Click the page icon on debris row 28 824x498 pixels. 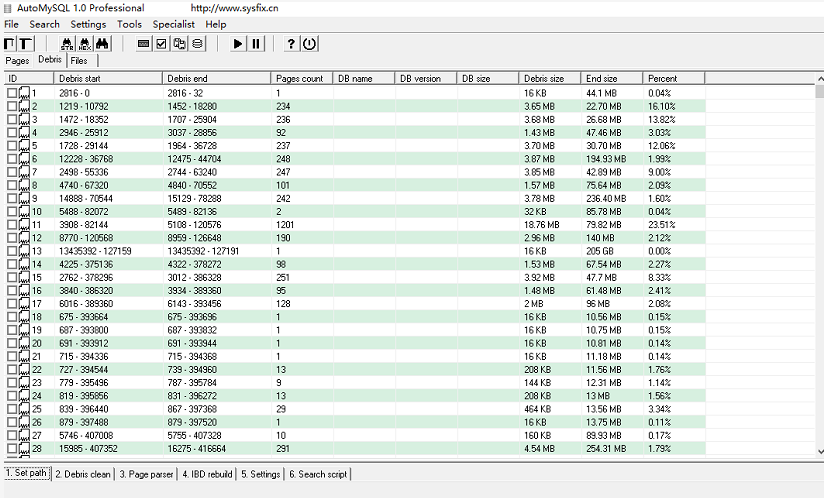tap(24, 449)
